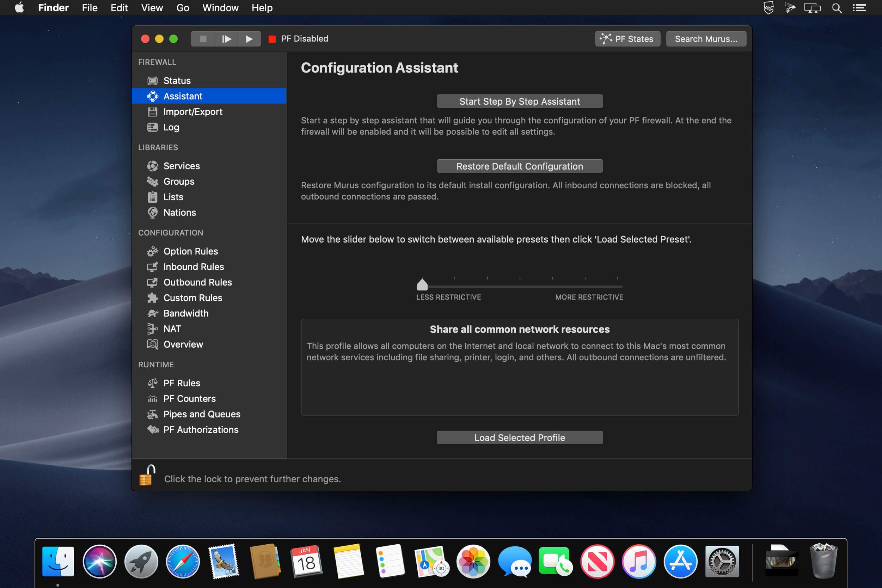This screenshot has width=882, height=588.
Task: Open Import/Export floppy disk icon
Action: (x=152, y=112)
